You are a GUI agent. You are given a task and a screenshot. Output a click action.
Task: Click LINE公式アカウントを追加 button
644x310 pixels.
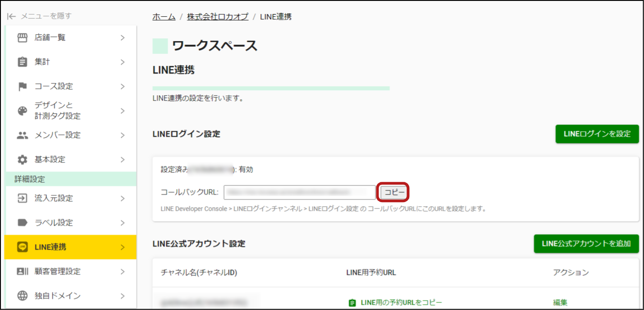pos(586,244)
